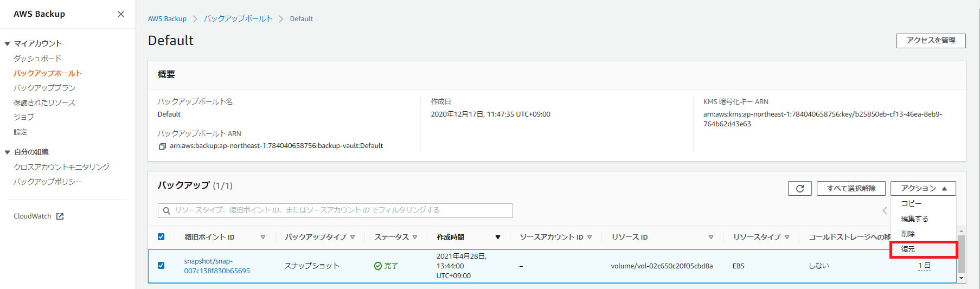Choose コピー in the actions menu
This screenshot has width=980, height=289.
pyautogui.click(x=911, y=203)
